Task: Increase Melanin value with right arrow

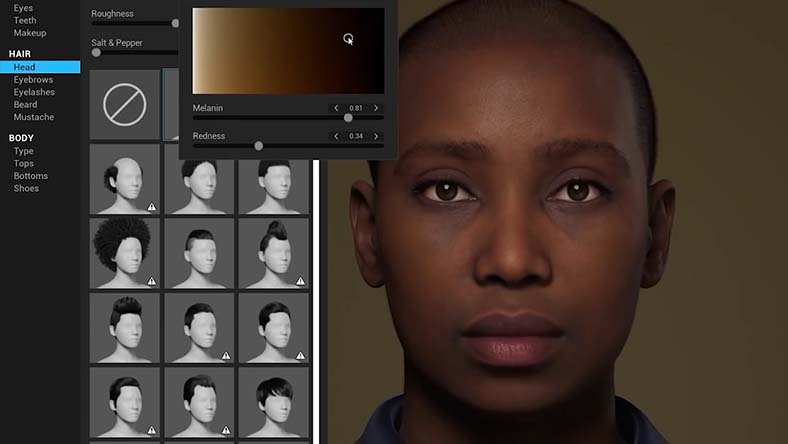Action: pos(376,108)
